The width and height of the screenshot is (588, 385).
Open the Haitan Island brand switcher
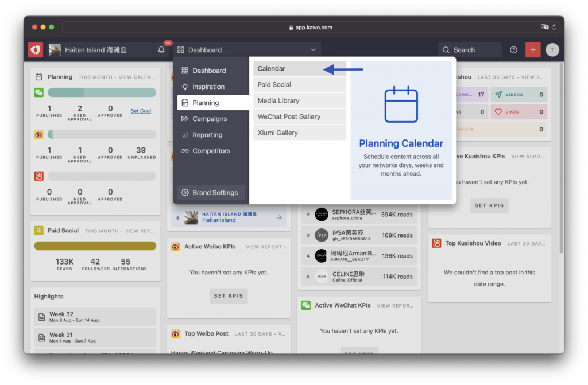pos(99,50)
